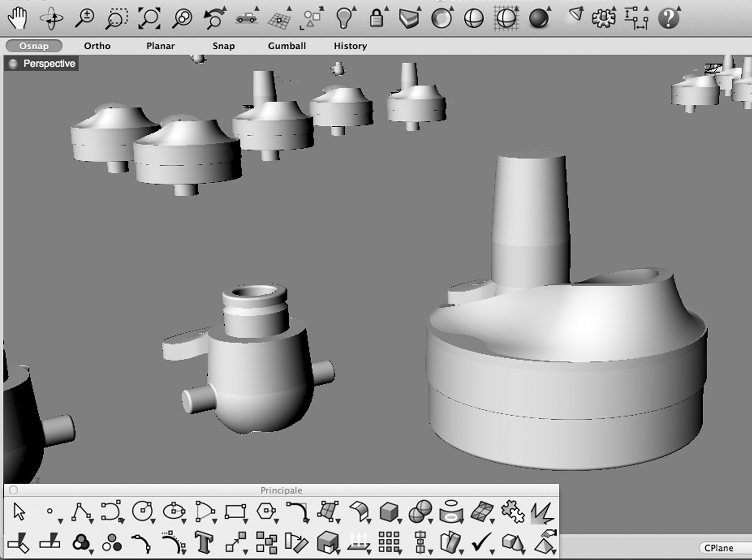The height and width of the screenshot is (560, 752).
Task: Enable the Gumball toggle
Action: click(287, 46)
